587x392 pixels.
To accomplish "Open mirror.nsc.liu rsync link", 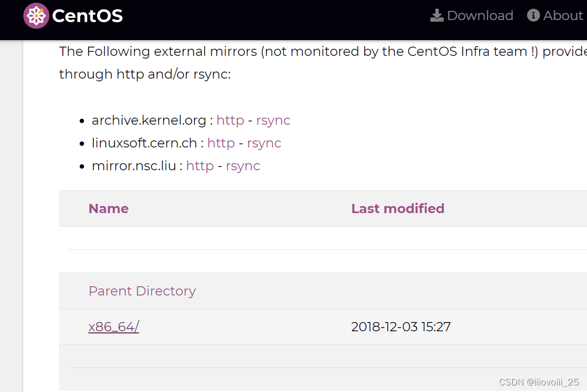I will click(x=243, y=166).
